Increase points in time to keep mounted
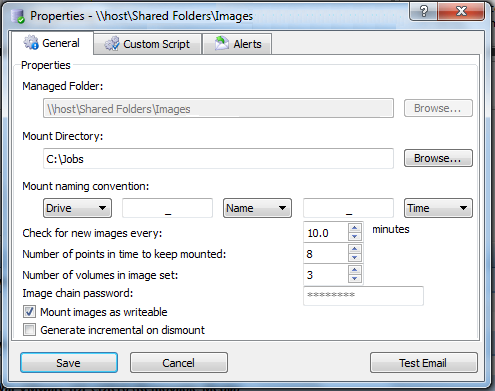495x391 pixels. pos(355,249)
